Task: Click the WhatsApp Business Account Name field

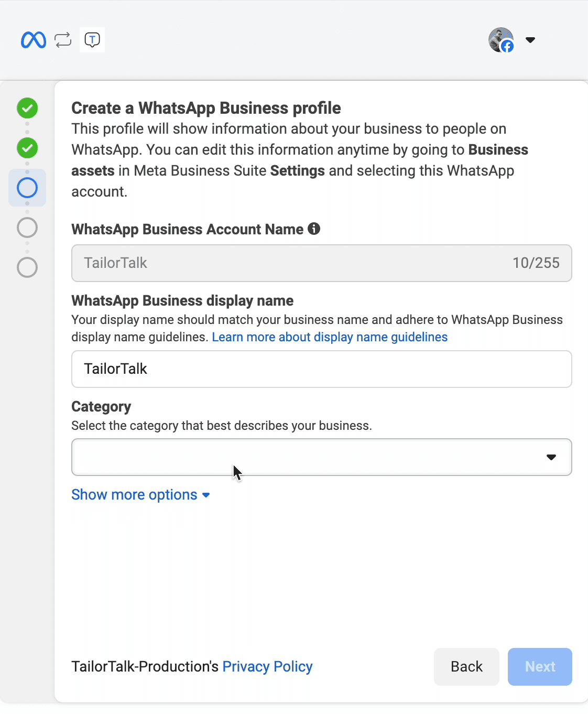Action: coord(322,263)
